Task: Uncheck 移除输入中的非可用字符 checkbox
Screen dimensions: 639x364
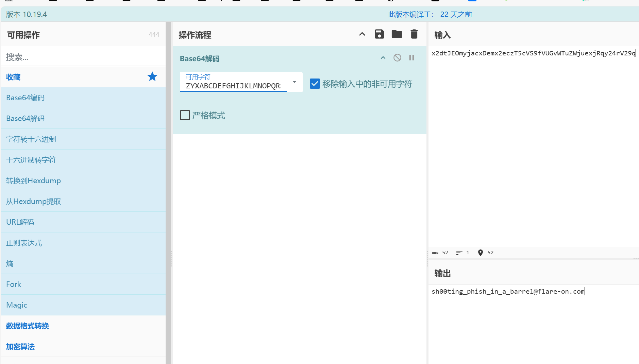Action: click(x=315, y=84)
